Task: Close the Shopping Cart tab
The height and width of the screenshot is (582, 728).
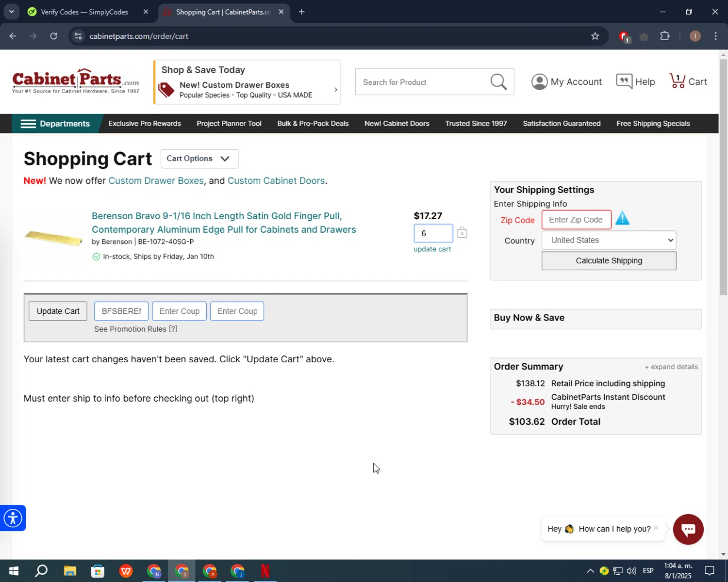Action: [x=281, y=12]
